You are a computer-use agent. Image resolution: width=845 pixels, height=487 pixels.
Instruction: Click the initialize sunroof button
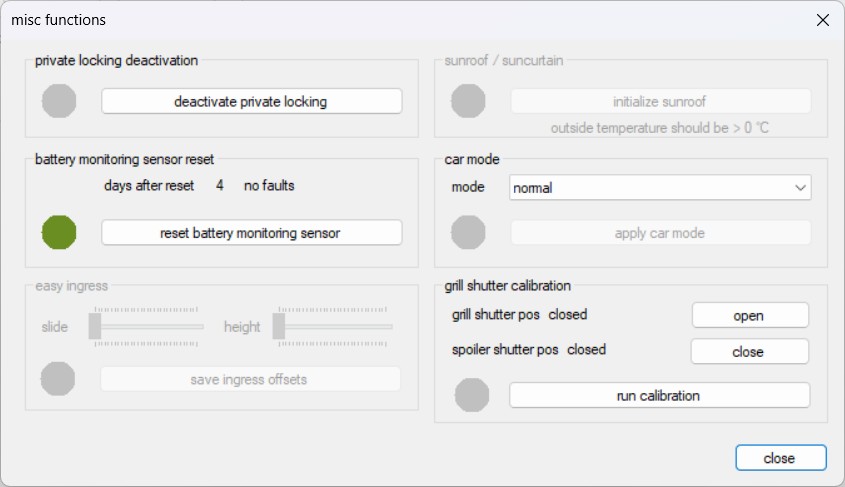(660, 101)
